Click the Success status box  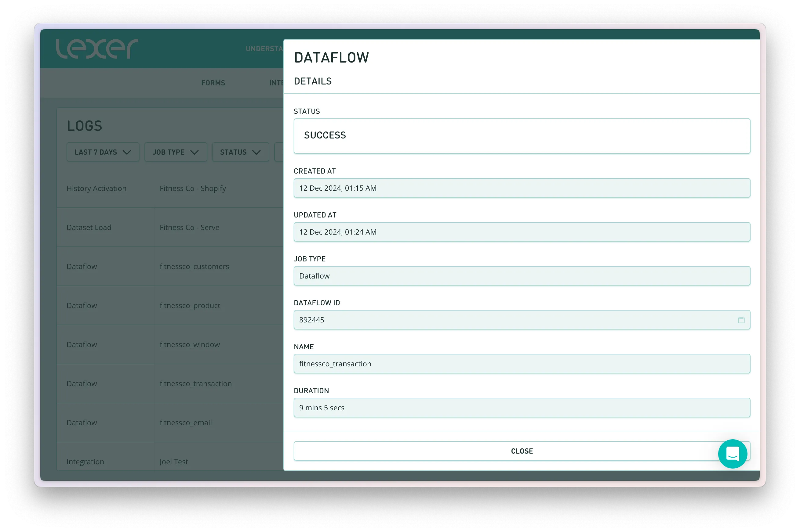point(522,136)
